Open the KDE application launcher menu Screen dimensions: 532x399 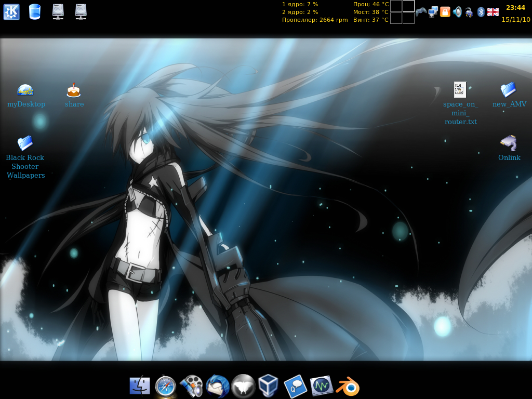(x=11, y=12)
